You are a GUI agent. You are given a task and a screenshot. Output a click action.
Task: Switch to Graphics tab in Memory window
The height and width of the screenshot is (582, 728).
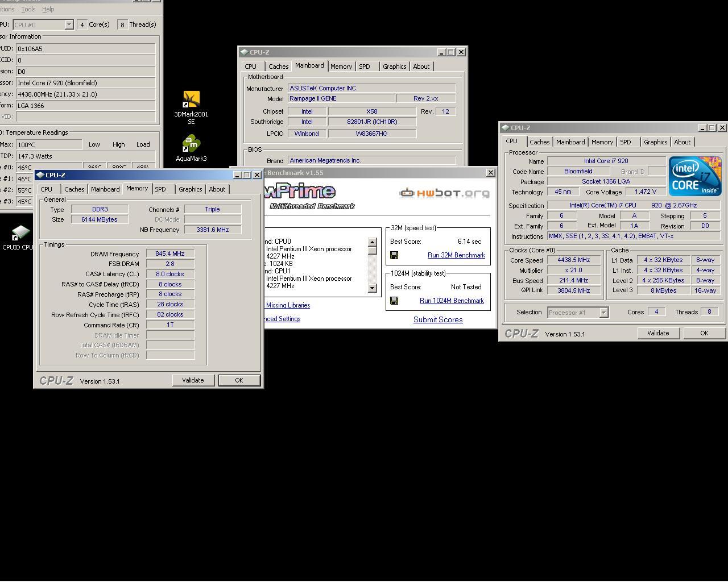pyautogui.click(x=190, y=189)
